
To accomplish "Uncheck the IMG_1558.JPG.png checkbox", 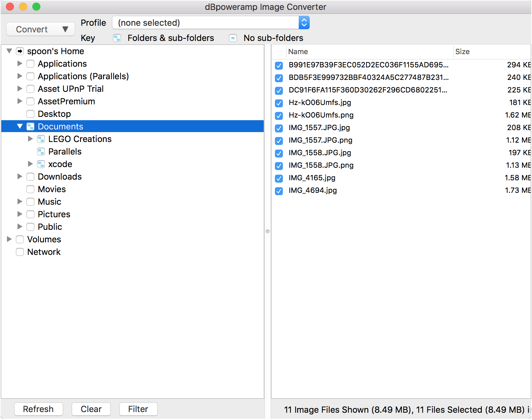I will coord(279,166).
